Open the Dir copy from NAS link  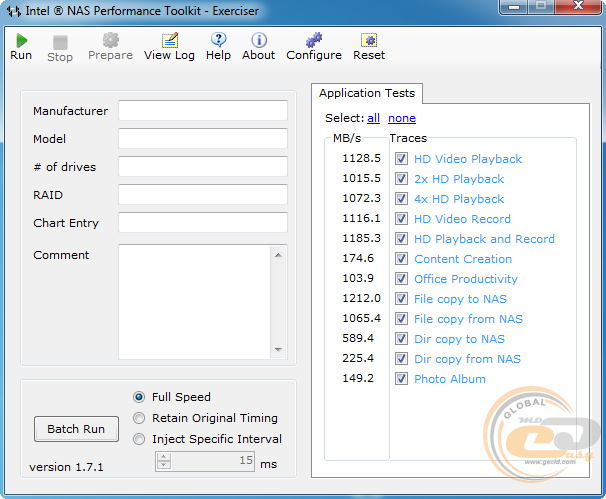pyautogui.click(x=468, y=359)
